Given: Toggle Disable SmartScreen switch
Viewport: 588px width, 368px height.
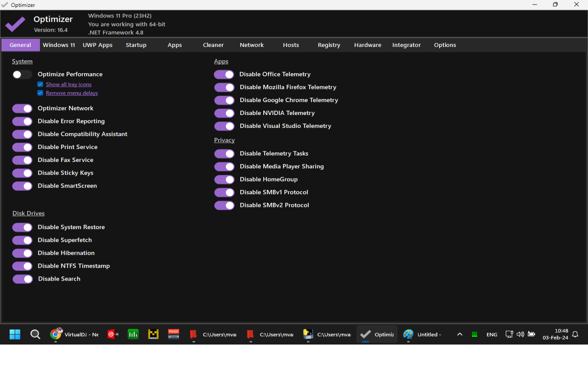Looking at the screenshot, I should tap(22, 186).
